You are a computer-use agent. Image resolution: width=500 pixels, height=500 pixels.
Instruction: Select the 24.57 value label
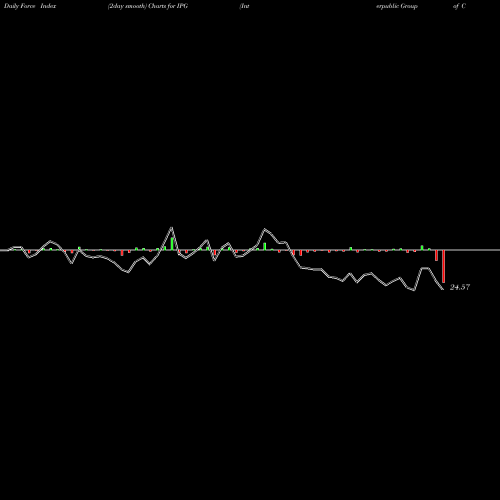pos(460,287)
